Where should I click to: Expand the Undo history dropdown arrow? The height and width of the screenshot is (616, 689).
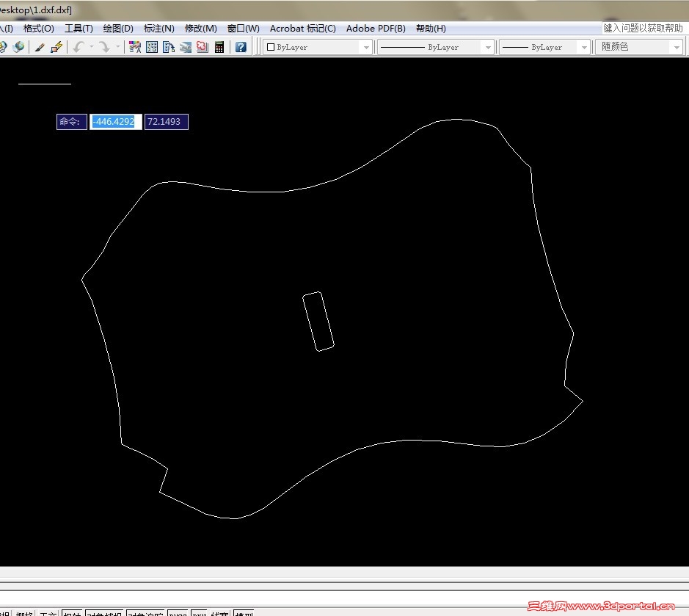pyautogui.click(x=92, y=46)
